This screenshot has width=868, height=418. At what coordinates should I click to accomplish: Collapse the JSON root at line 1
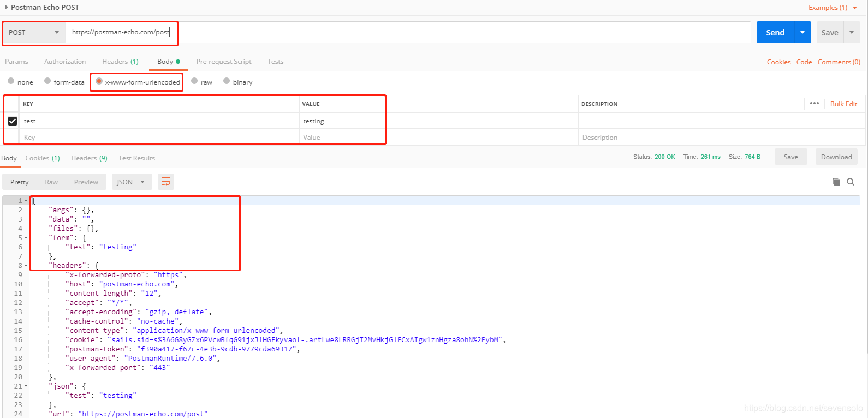pos(26,201)
